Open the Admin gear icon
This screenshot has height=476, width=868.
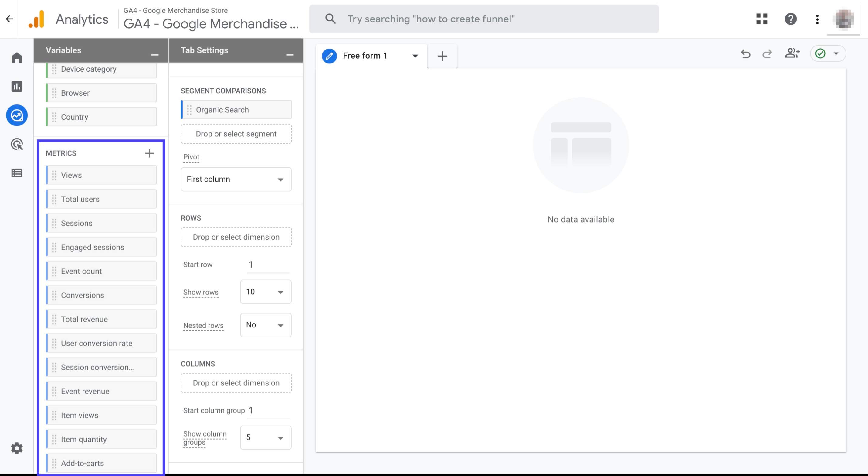17,448
